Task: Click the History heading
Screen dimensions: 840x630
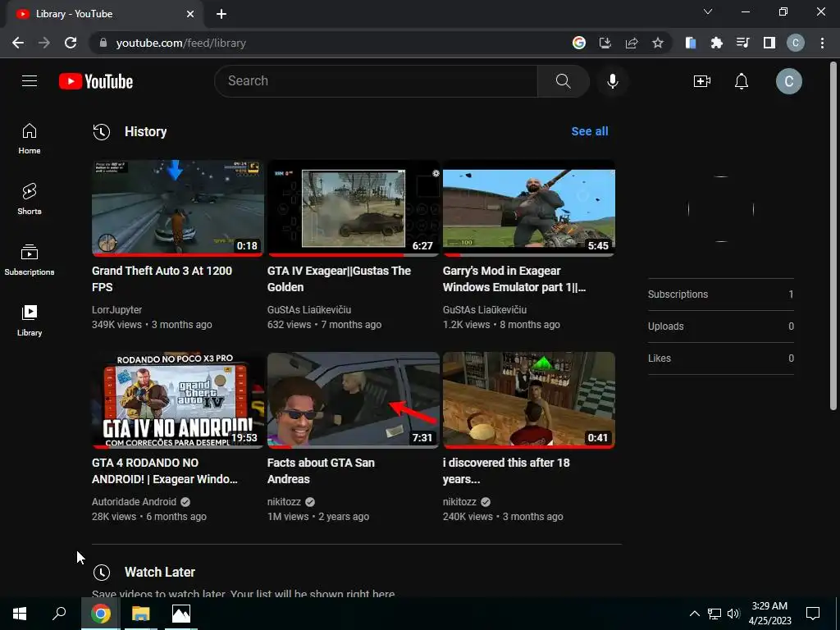Action: [146, 132]
